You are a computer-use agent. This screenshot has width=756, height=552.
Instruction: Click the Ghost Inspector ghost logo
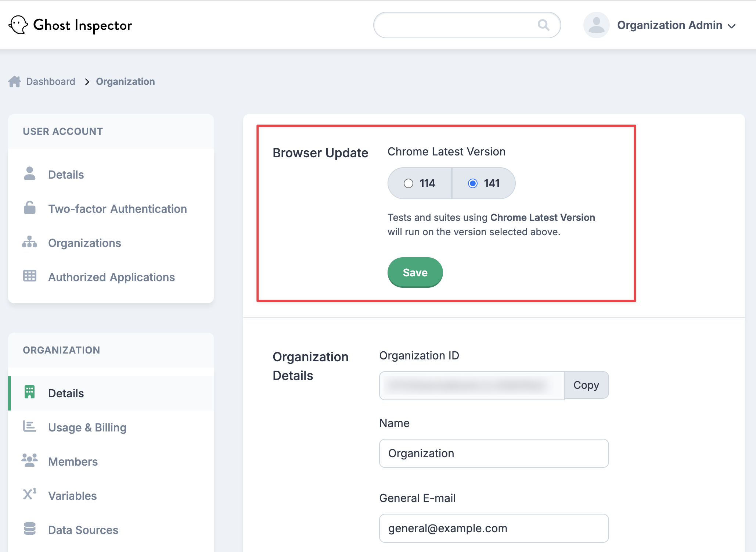tap(18, 25)
